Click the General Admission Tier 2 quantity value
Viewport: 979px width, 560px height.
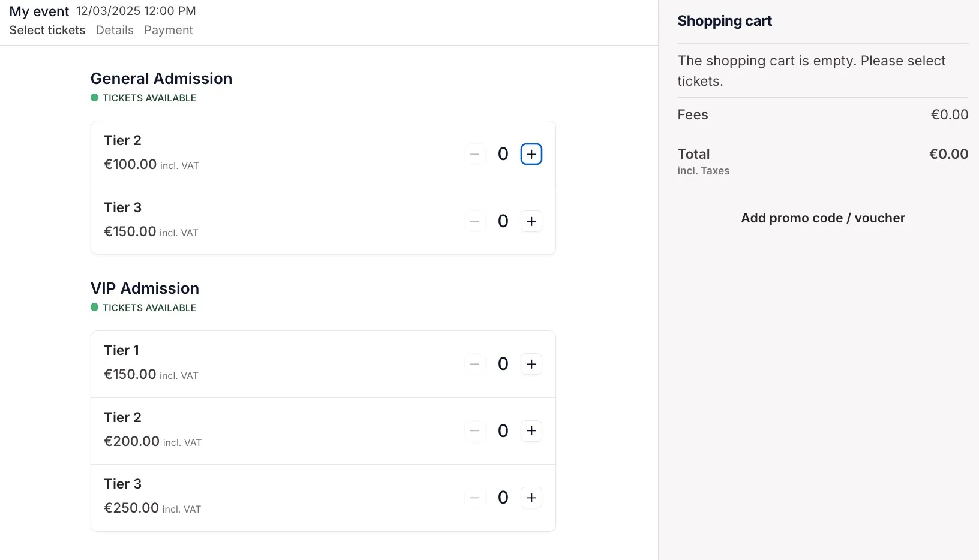[503, 154]
